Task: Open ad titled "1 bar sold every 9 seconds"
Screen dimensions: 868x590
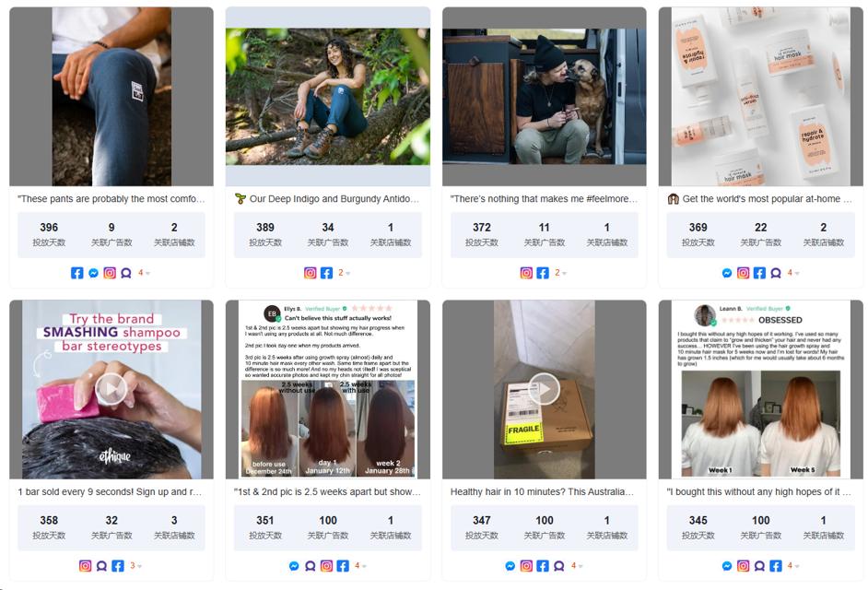Action: point(110,492)
